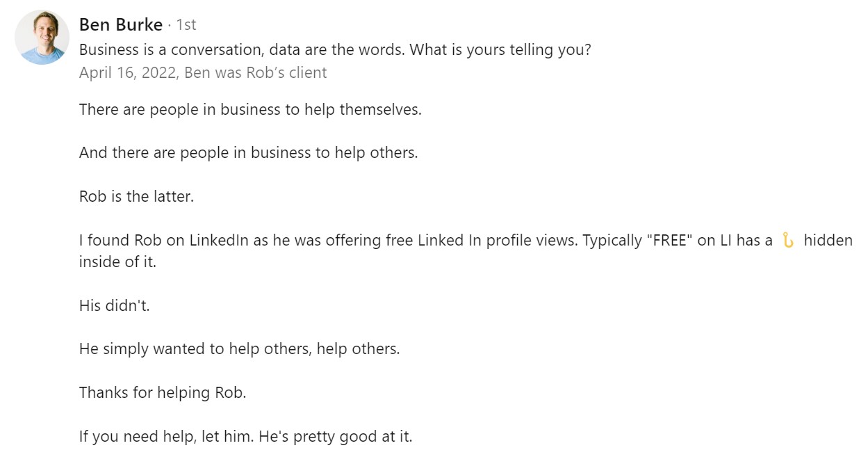The width and height of the screenshot is (868, 457).
Task: Click the April 16, 2022 date
Action: tap(128, 72)
